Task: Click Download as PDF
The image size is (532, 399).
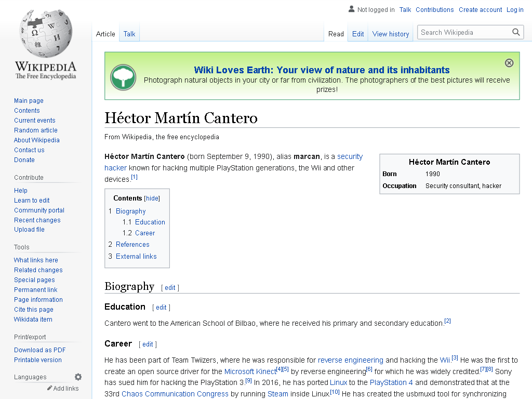Action: (39, 350)
